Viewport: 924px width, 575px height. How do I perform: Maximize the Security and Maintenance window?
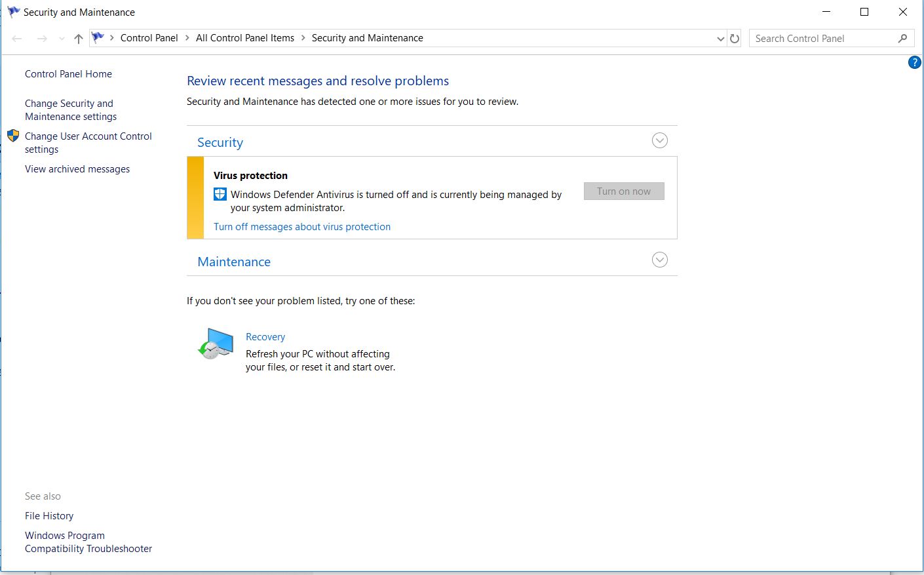click(x=864, y=12)
